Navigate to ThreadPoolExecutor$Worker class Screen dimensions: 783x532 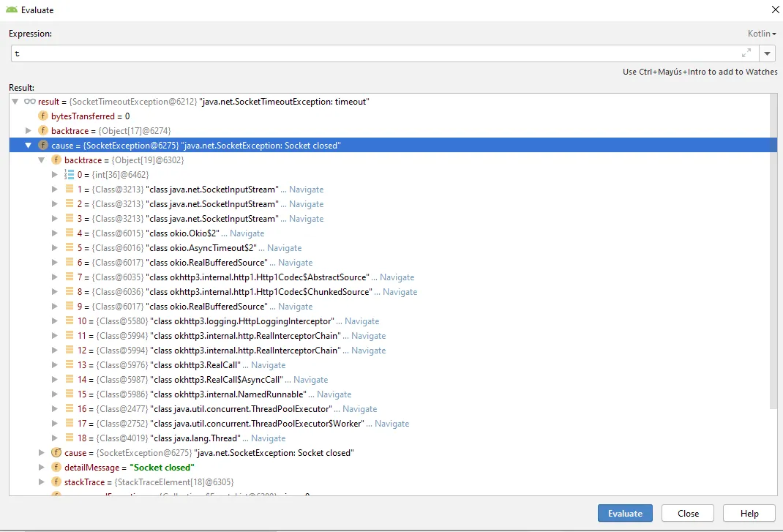click(392, 424)
